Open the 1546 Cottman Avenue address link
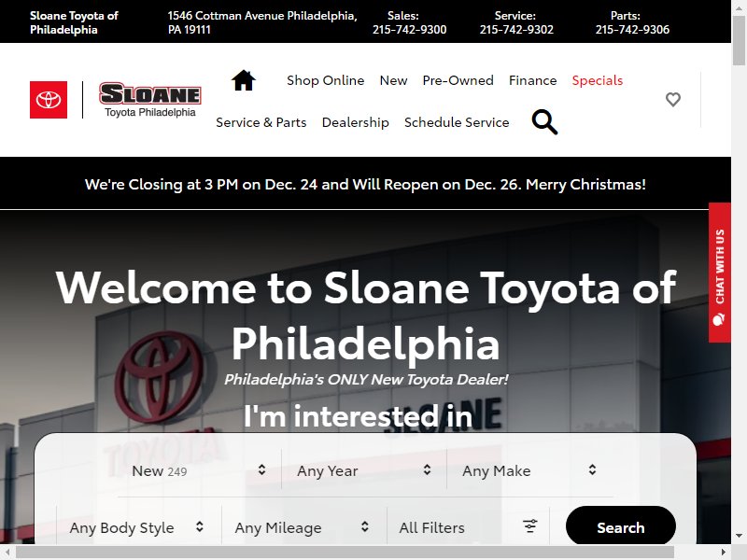Screen dimensions: 747x560 tap(262, 22)
